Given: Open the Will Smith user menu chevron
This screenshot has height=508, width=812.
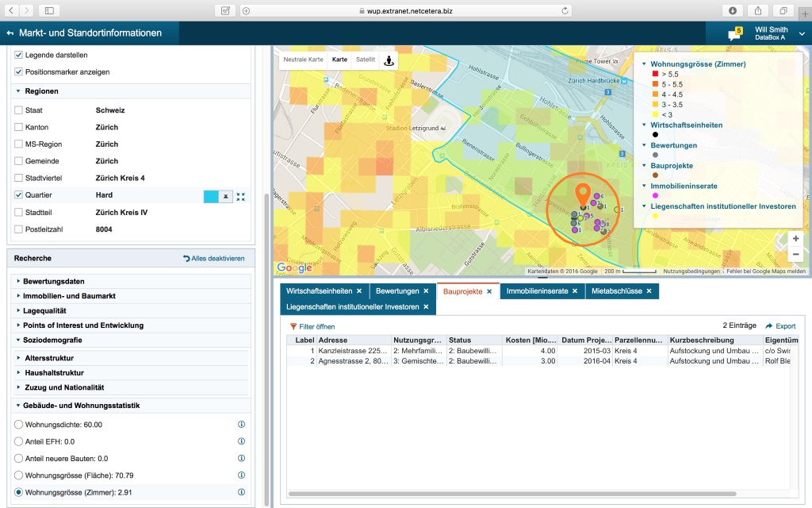Looking at the screenshot, I should click(x=802, y=33).
